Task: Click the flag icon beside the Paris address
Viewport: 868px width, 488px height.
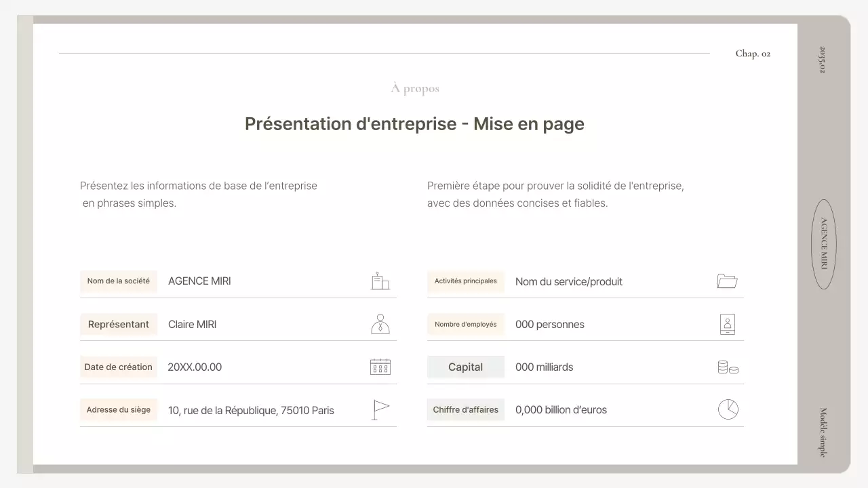Action: [380, 409]
